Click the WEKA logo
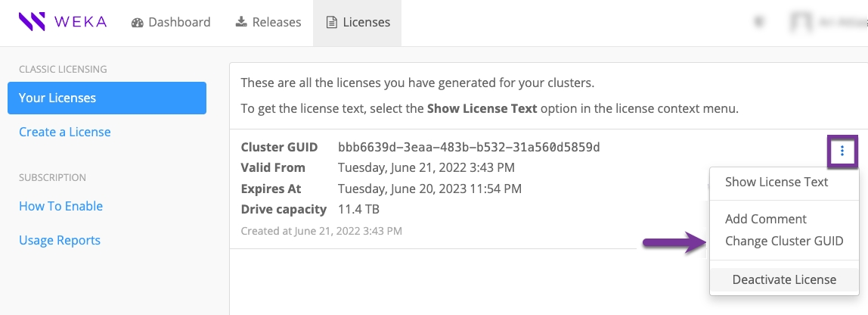 point(63,22)
